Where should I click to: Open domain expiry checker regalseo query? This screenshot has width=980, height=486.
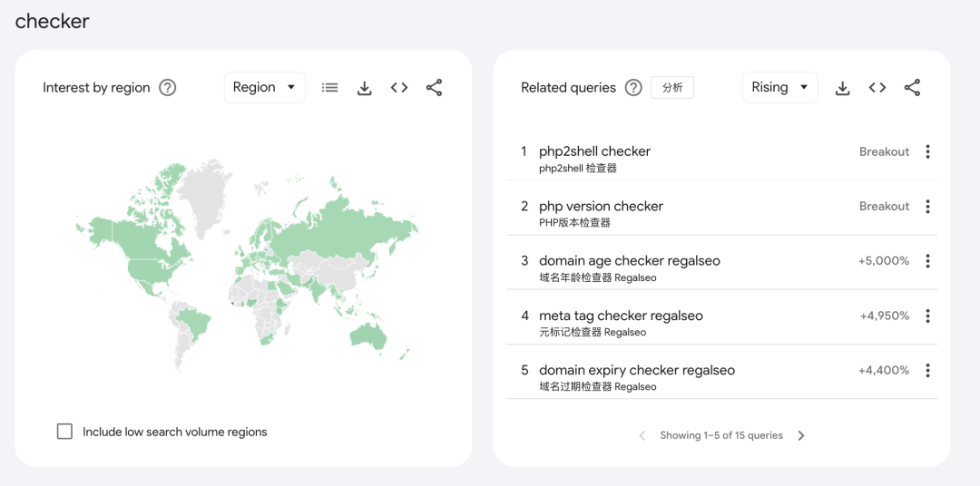click(x=637, y=370)
